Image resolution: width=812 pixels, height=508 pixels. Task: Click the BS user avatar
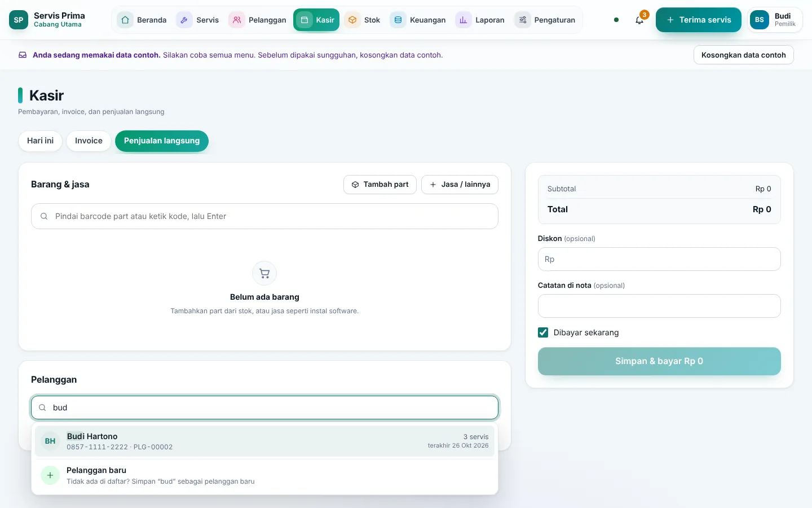[x=760, y=20]
